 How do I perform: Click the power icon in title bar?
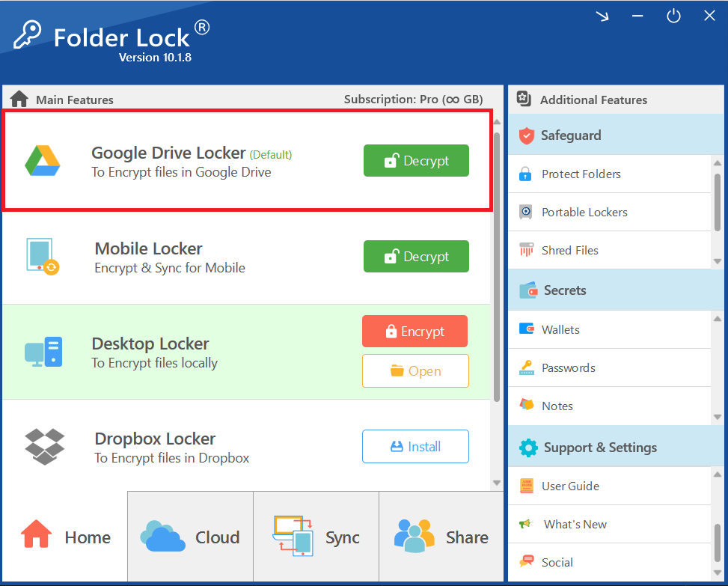pos(673,16)
